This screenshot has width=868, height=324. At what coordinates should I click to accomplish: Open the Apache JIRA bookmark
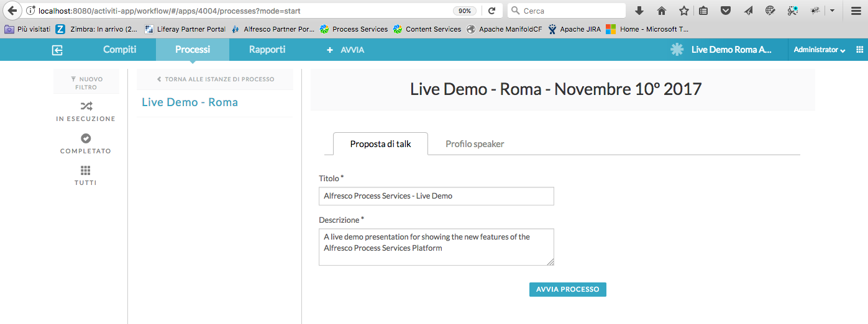[574, 29]
